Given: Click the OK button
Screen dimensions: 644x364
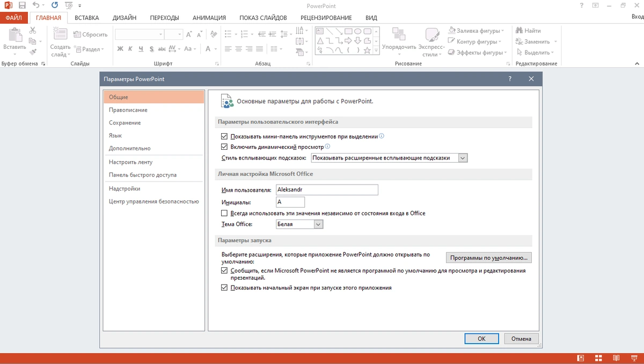Looking at the screenshot, I should 481,339.
